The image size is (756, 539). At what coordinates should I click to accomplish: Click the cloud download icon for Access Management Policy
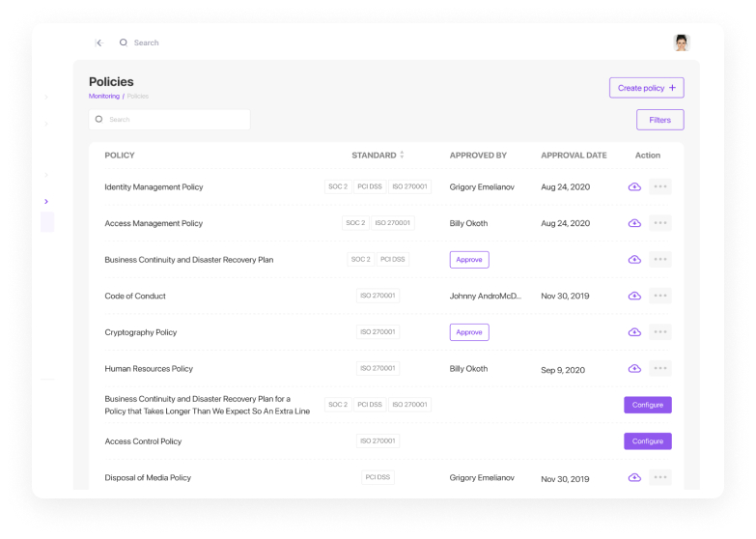(634, 223)
